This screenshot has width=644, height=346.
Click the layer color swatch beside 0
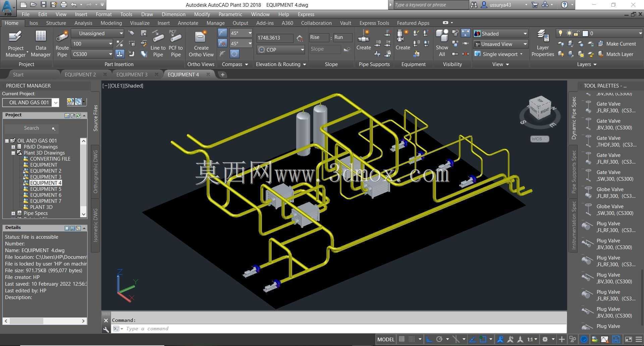[x=585, y=34]
